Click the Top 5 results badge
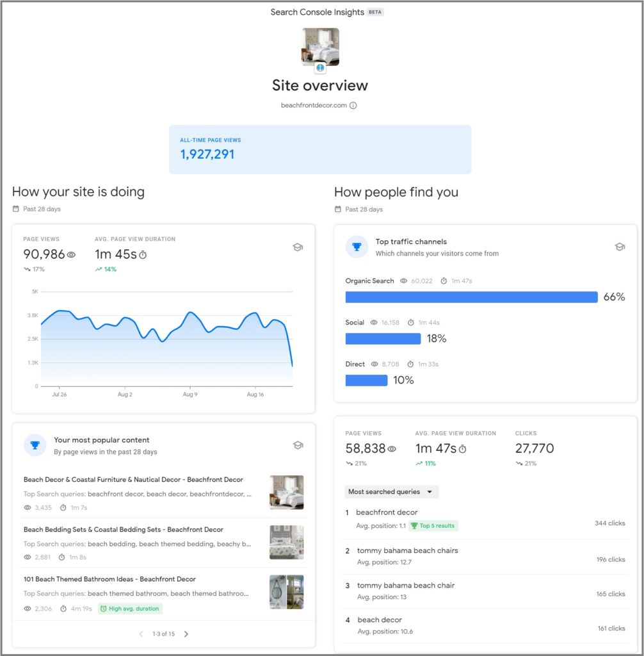 pyautogui.click(x=433, y=526)
